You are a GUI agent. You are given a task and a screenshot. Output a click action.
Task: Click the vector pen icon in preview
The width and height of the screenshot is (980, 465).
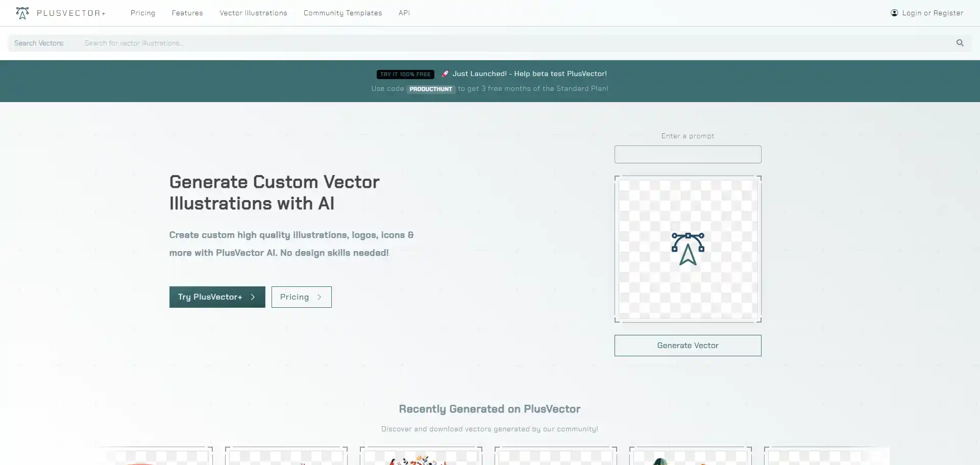tap(688, 249)
